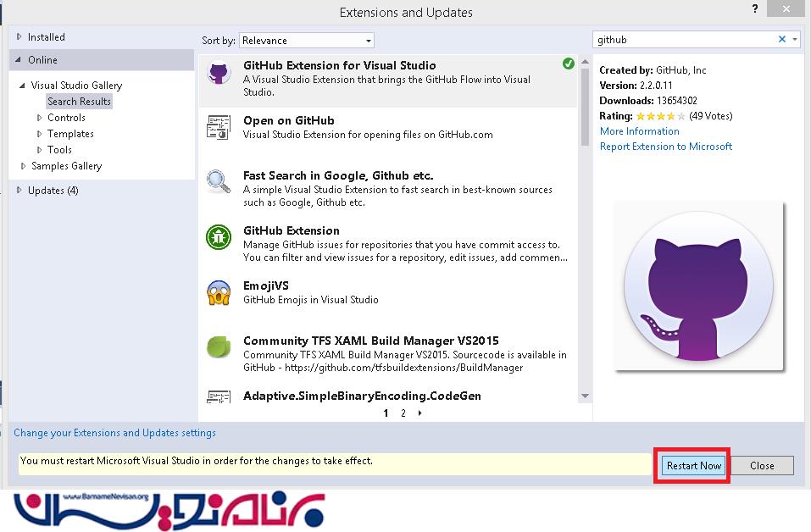Expand the Controls tree node

point(39,118)
